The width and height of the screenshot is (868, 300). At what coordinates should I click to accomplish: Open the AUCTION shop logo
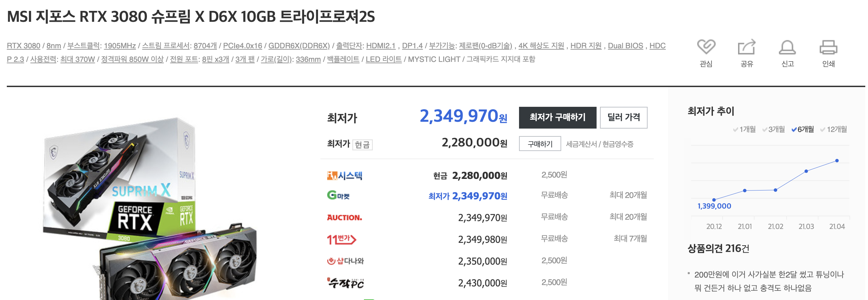pos(345,217)
